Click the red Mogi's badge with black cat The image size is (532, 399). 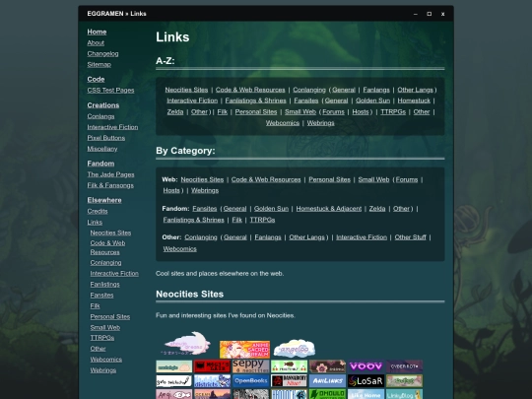(213, 366)
